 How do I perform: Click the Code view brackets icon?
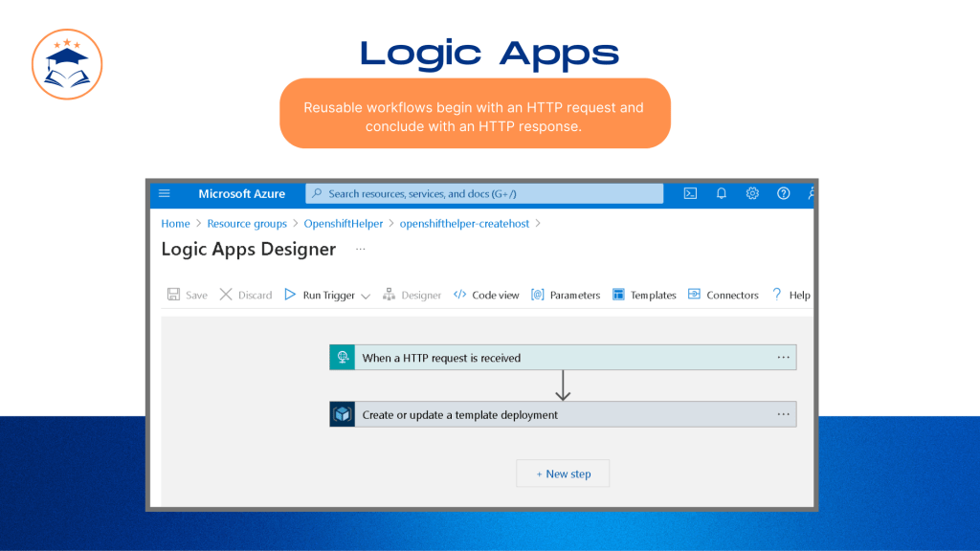(x=460, y=295)
